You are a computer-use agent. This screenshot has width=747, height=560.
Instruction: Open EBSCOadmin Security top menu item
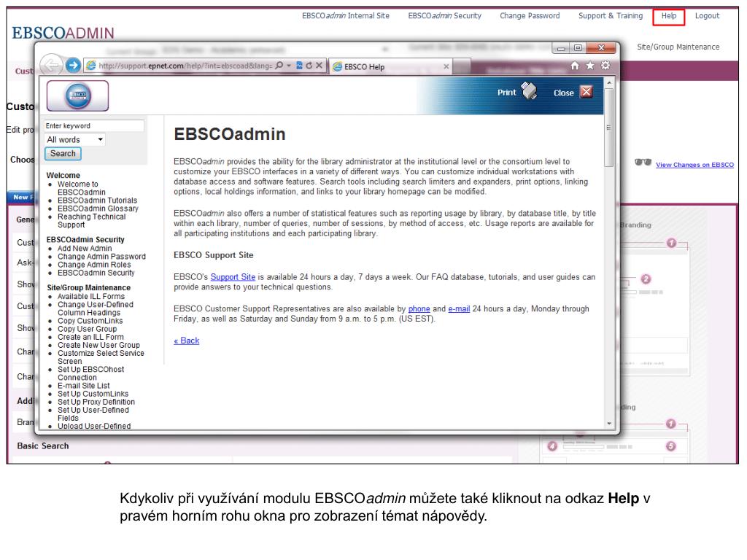click(x=444, y=16)
